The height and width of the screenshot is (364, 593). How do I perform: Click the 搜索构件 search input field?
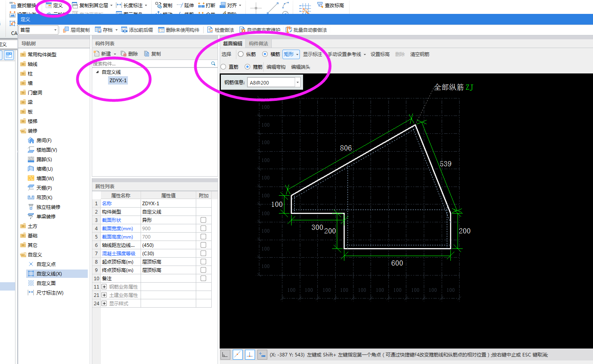pos(151,64)
